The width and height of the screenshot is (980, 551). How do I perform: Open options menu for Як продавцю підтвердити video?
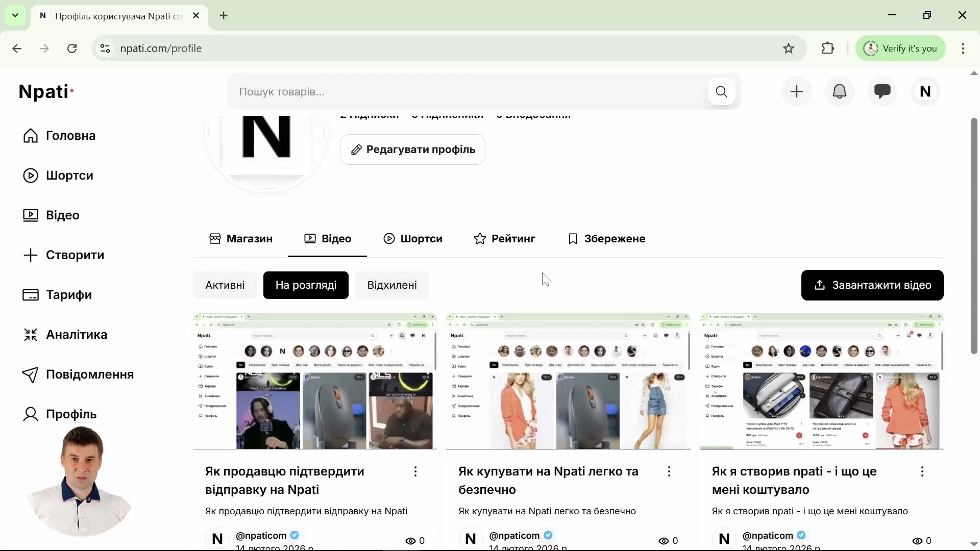pyautogui.click(x=416, y=472)
